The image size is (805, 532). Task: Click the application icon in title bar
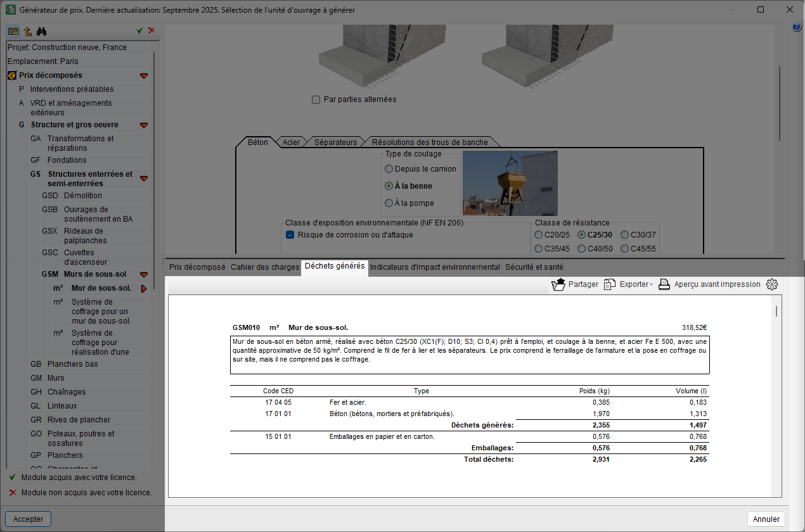tap(10, 10)
